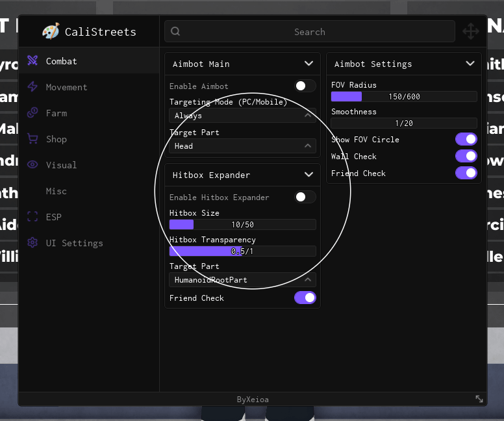Click the CaliStreets title text
This screenshot has width=504, height=421.
click(100, 32)
